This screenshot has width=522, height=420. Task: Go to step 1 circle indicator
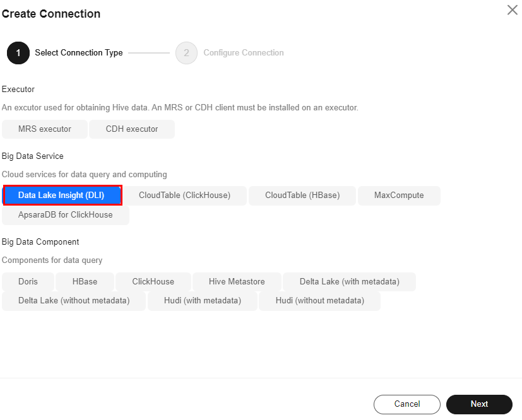pyautogui.click(x=18, y=53)
